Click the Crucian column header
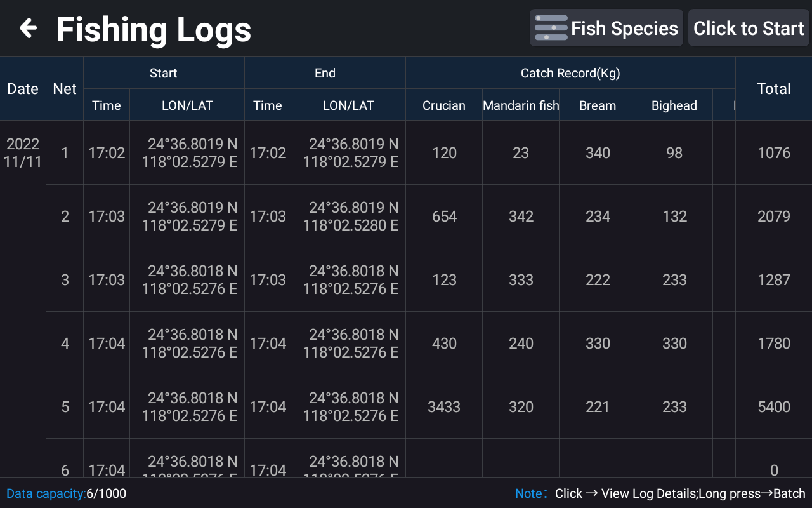 (x=444, y=105)
